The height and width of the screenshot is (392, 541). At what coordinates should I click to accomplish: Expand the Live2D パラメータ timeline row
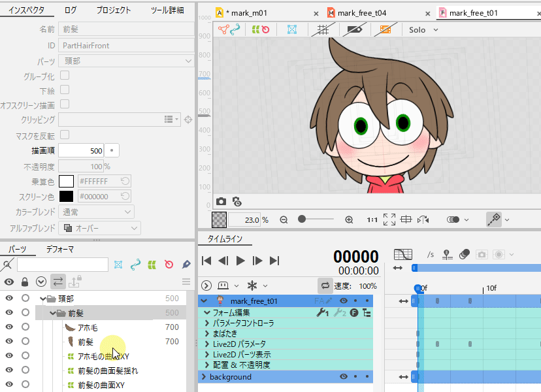coord(207,344)
